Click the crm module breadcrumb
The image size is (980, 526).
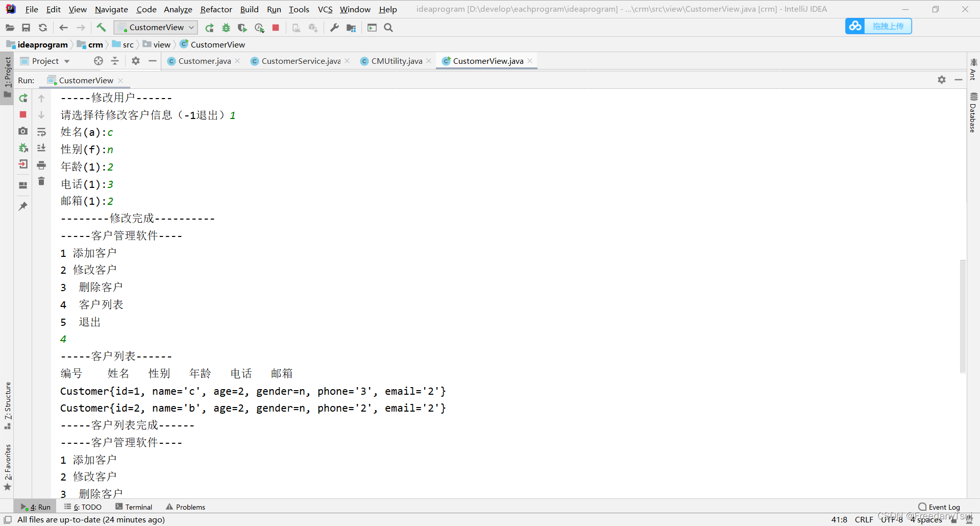(x=90, y=44)
